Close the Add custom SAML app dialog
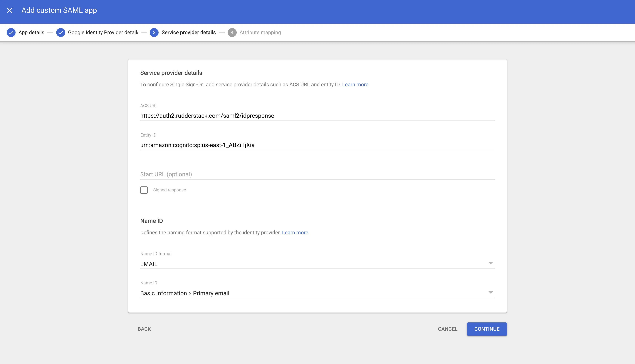The height and width of the screenshot is (364, 635). 9,10
